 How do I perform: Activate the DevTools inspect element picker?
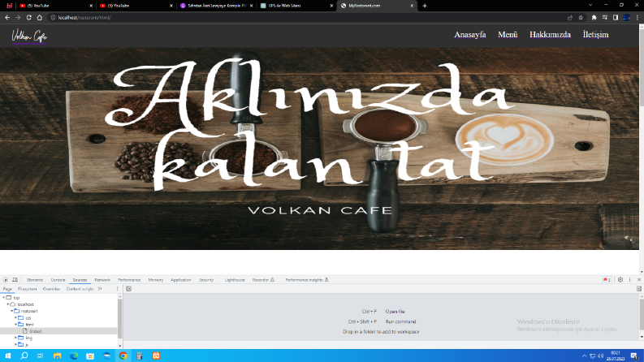point(6,280)
